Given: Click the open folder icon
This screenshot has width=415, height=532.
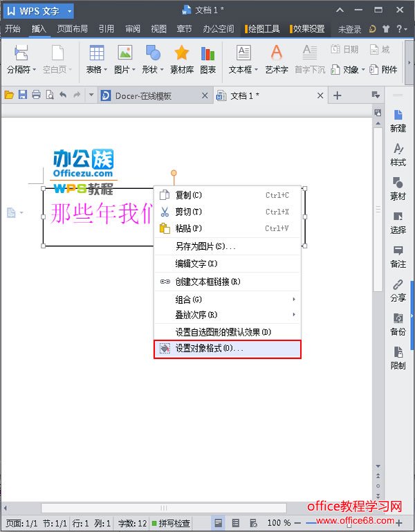Looking at the screenshot, I should tap(9, 95).
